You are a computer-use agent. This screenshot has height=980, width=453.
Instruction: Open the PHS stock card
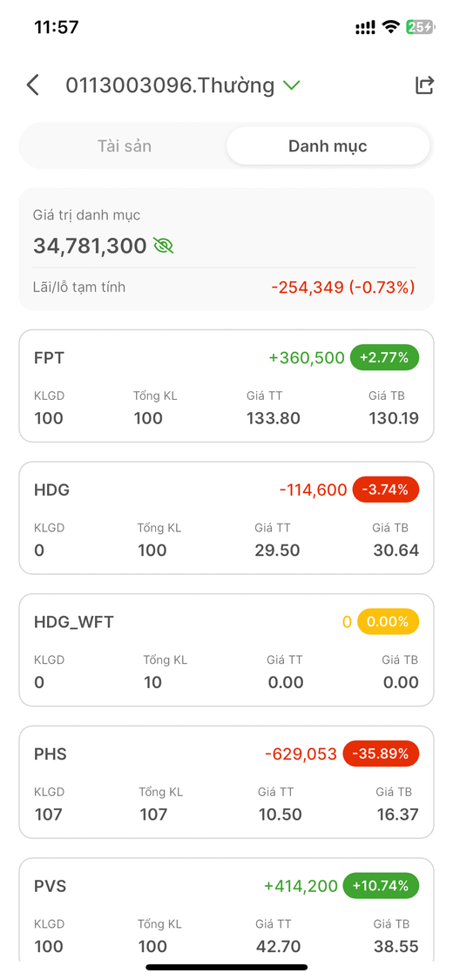tap(226, 782)
